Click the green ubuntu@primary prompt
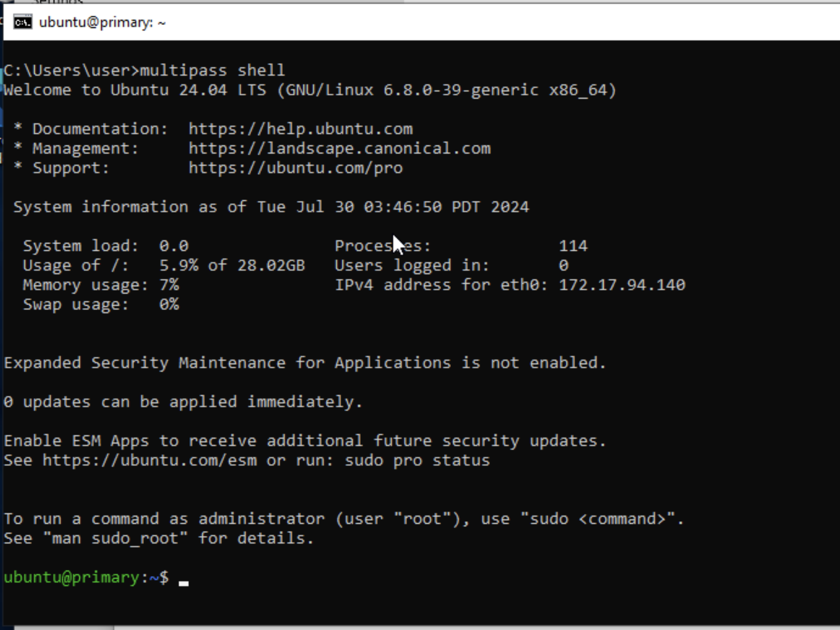 tap(71, 578)
